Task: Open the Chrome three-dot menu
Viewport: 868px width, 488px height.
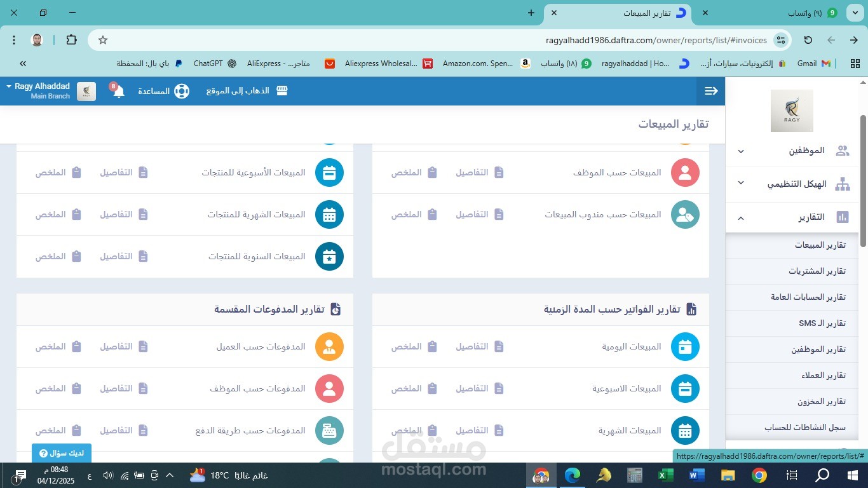Action: pos(14,40)
